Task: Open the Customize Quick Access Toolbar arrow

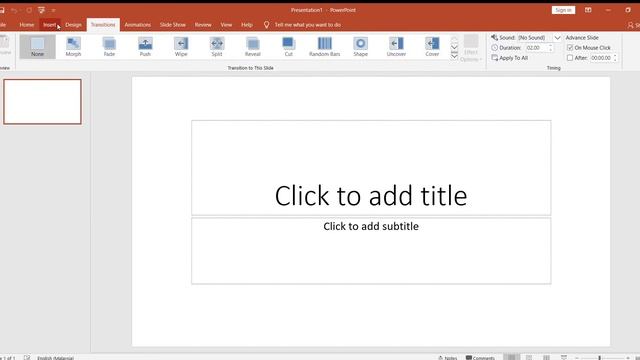Action: (x=53, y=11)
